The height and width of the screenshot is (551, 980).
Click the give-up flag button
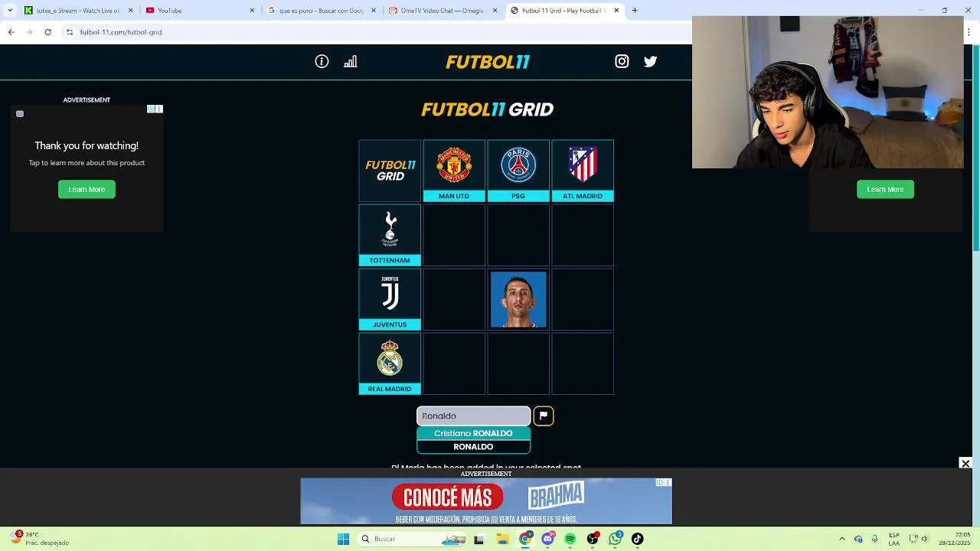(543, 416)
